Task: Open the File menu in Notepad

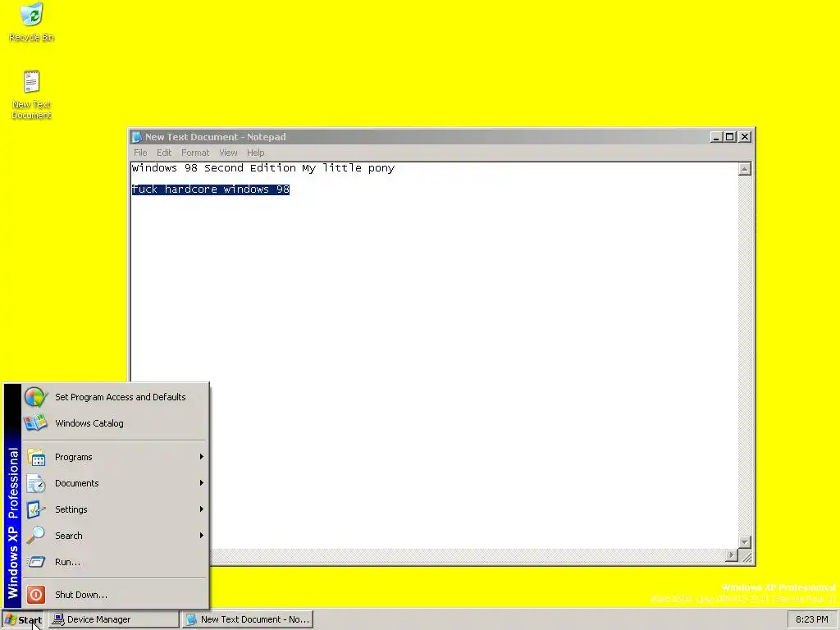Action: [x=140, y=153]
